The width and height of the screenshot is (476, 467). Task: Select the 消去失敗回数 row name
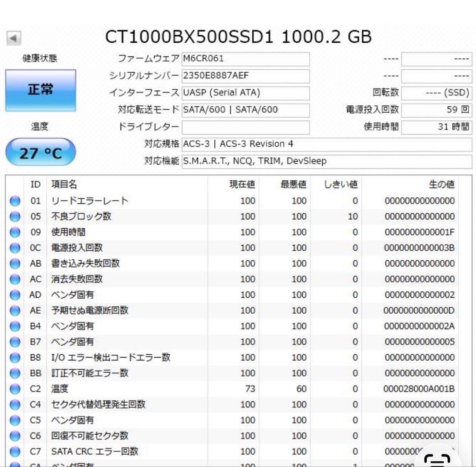(x=77, y=279)
